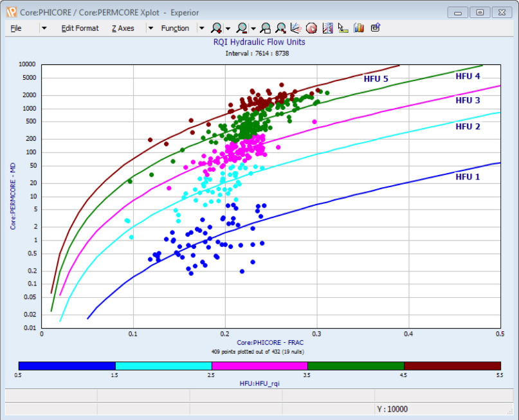The image size is (519, 420).
Task: Open the File menu
Action: (x=16, y=28)
